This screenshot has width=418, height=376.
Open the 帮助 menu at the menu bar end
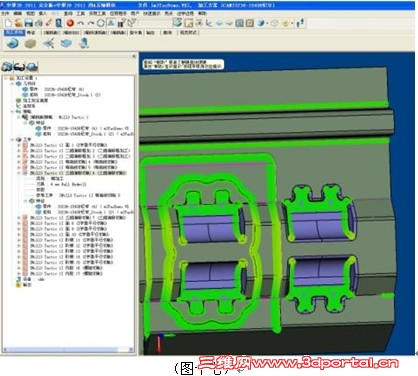point(202,13)
